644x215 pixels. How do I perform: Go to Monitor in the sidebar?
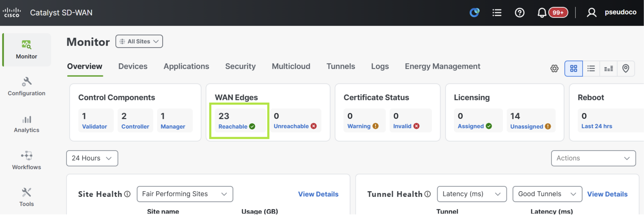(x=26, y=50)
